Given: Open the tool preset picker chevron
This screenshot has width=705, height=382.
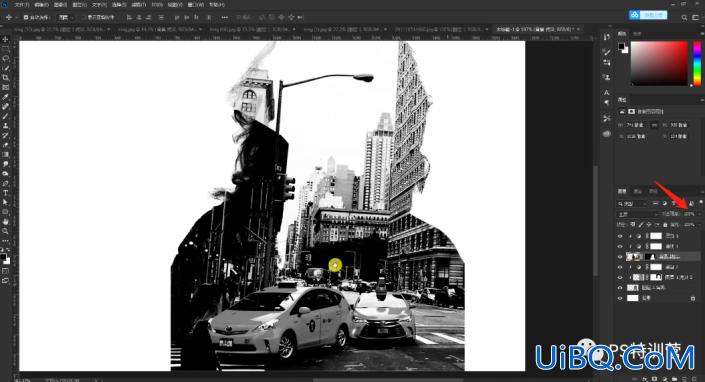Looking at the screenshot, I should click(17, 17).
